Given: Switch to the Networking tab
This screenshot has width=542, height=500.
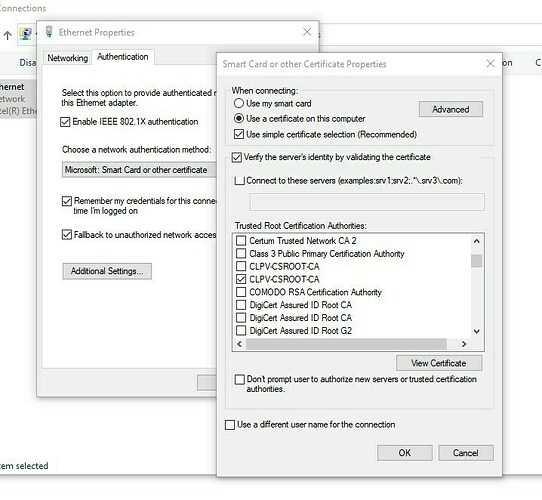Looking at the screenshot, I should pos(67,58).
